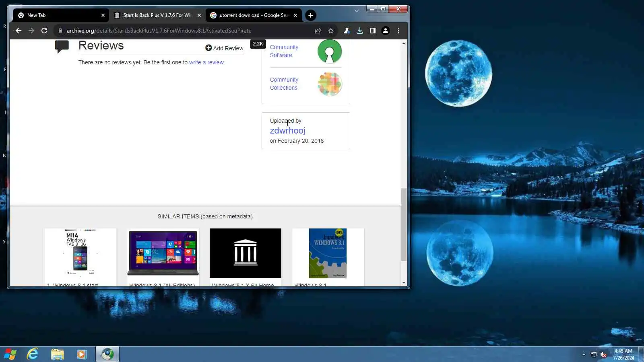
Task: Click the 'write a review' link
Action: tap(206, 62)
